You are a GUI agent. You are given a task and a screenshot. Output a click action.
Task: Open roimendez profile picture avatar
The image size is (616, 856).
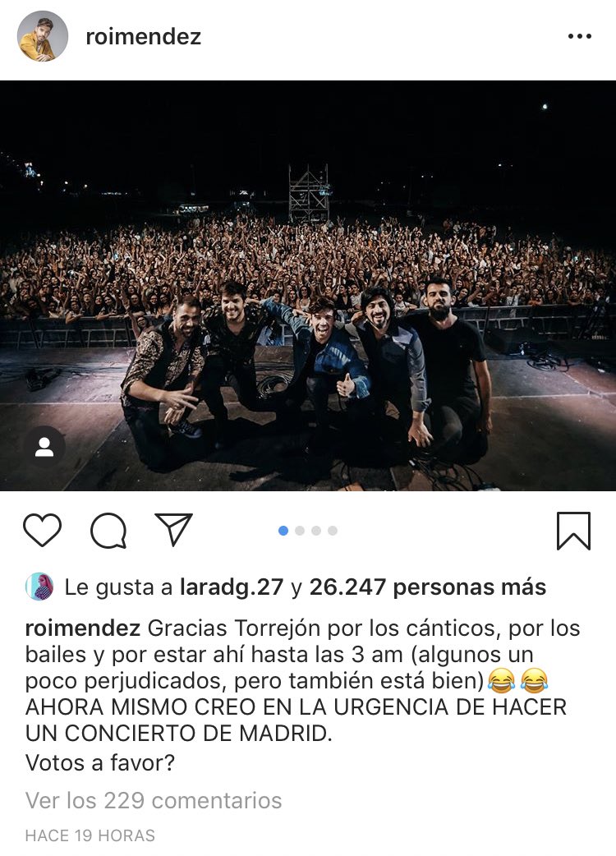[x=43, y=36]
